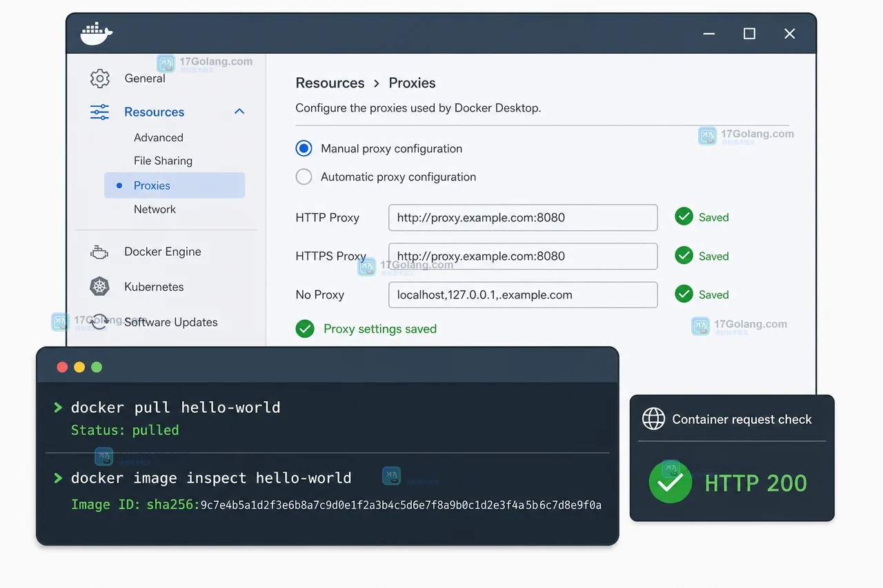Viewport: 883px width, 588px height.
Task: Open Docker Engine settings
Action: pos(163,252)
